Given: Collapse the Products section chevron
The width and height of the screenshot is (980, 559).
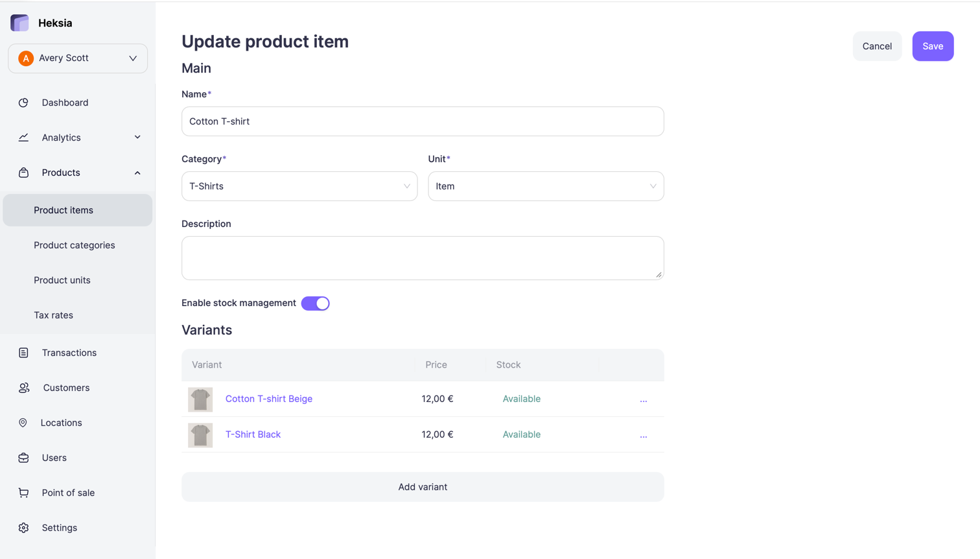Looking at the screenshot, I should point(137,172).
